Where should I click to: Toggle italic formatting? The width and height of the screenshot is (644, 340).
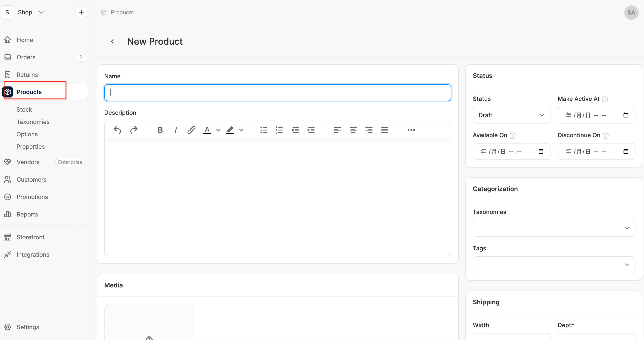(176, 130)
